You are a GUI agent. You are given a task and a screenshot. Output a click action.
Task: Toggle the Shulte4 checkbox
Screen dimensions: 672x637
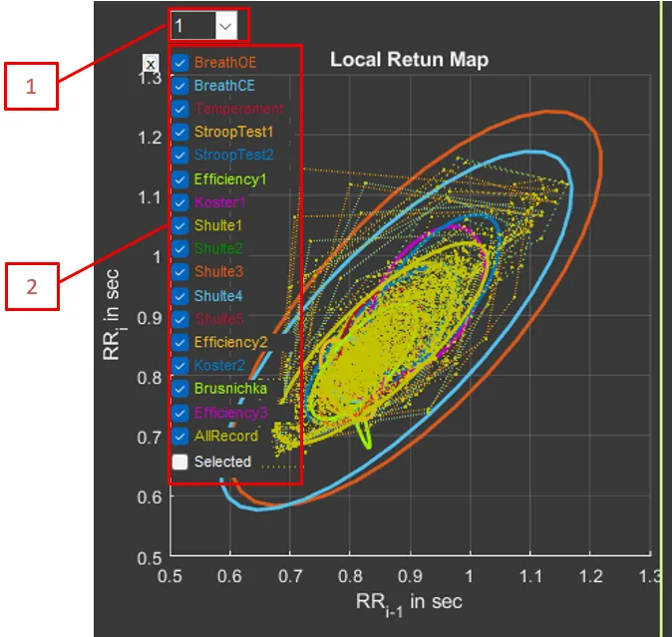tap(179, 296)
